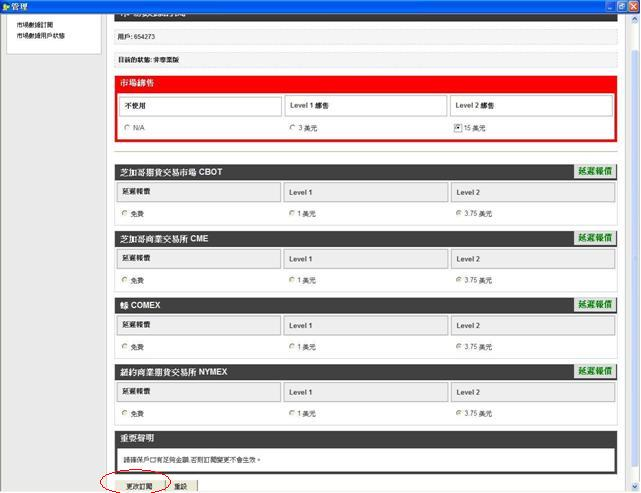Click the Level 1 綁售 column header
Viewport: 641px width, 493px height.
pos(366,105)
